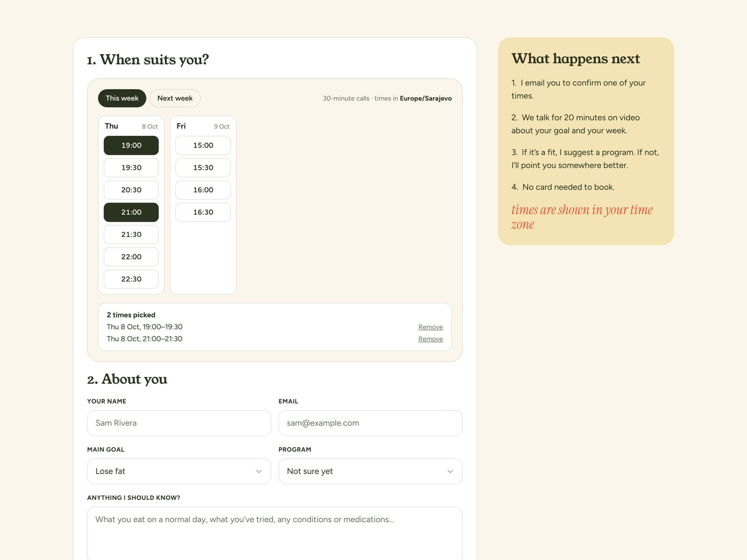Select the Friday 16:30 slot

tap(203, 212)
